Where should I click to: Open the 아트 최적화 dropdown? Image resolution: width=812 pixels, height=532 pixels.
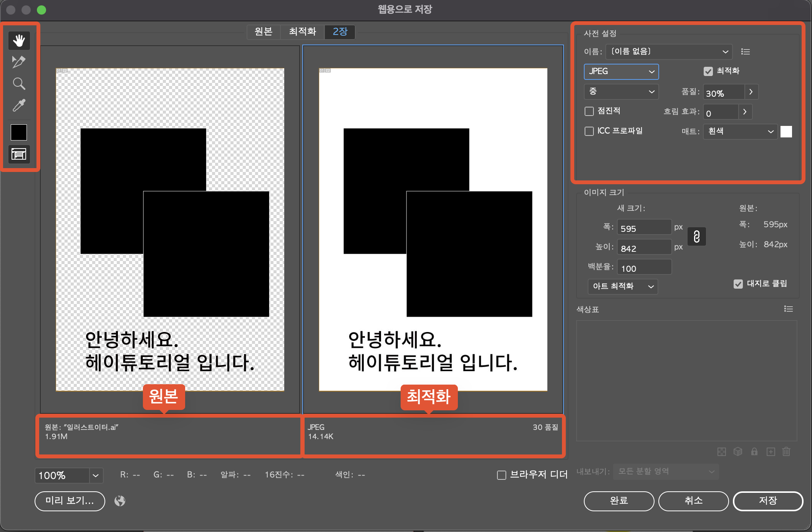tap(623, 286)
